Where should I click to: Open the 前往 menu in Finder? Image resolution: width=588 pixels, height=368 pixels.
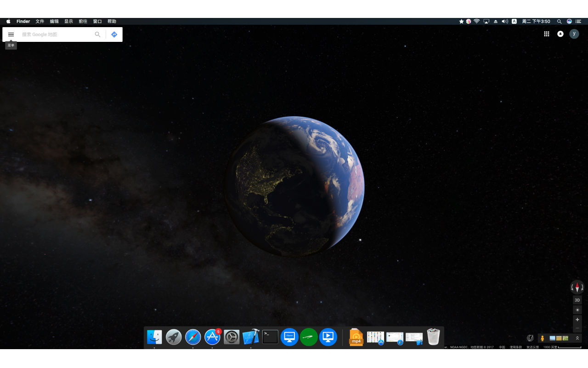(x=83, y=21)
